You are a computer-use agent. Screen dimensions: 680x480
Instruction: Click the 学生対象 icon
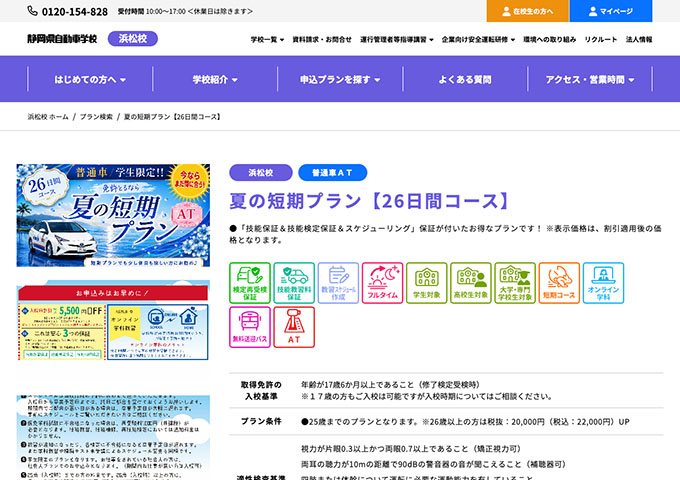pyautogui.click(x=427, y=283)
